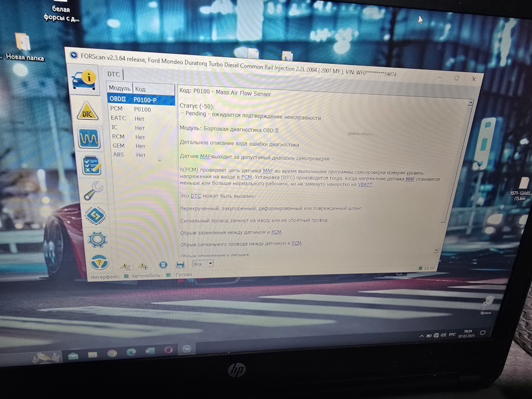Click the MAF link in 'Датчик MAF выходит' line
The image size is (532, 399).
click(x=205, y=156)
